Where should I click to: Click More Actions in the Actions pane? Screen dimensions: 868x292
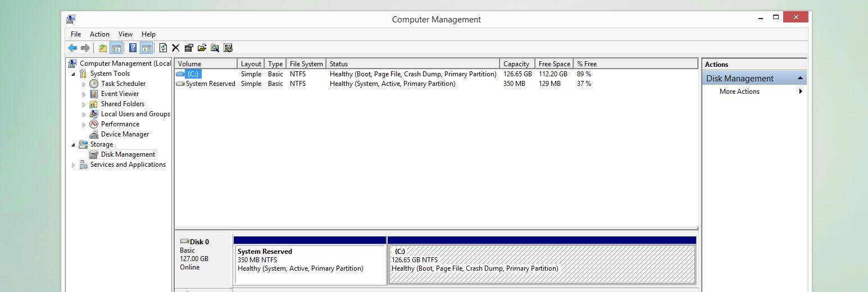tap(739, 92)
